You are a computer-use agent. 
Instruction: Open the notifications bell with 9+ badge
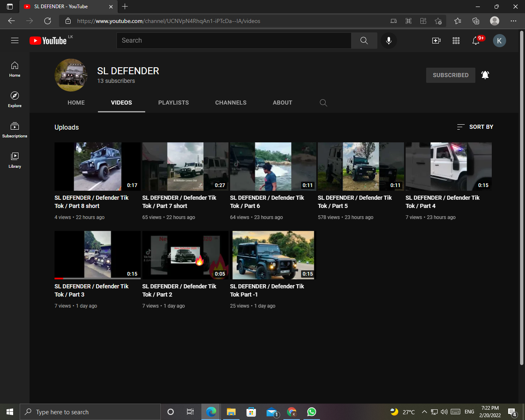[x=476, y=41]
